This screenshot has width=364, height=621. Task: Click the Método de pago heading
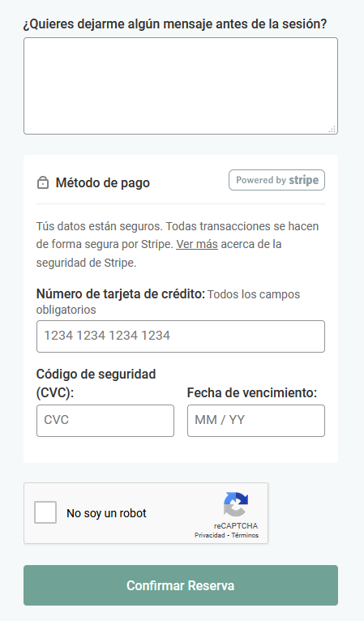(103, 183)
